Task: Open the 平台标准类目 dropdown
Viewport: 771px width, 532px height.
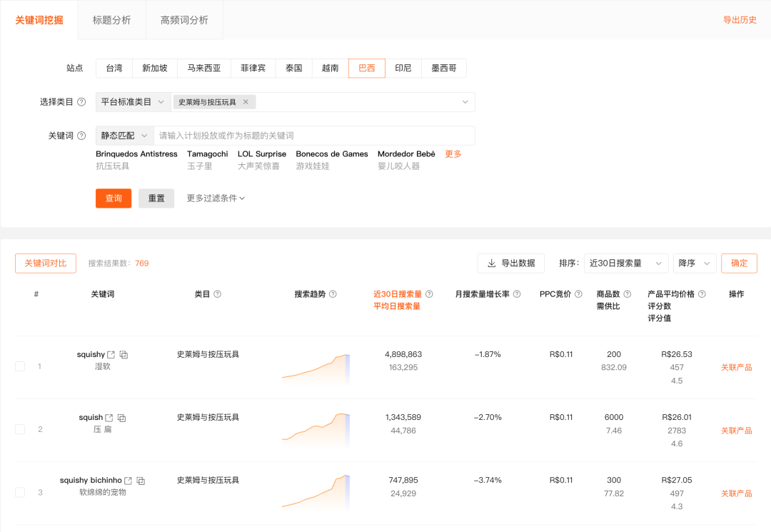Action: (x=133, y=102)
